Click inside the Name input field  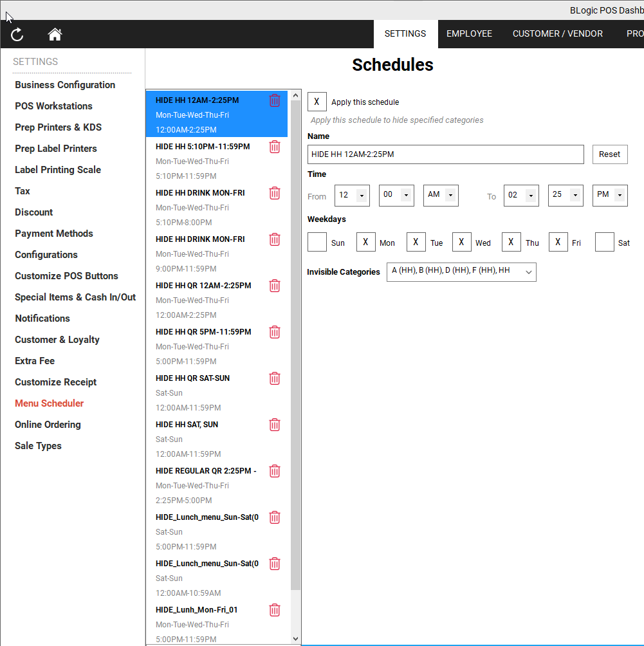coord(445,154)
